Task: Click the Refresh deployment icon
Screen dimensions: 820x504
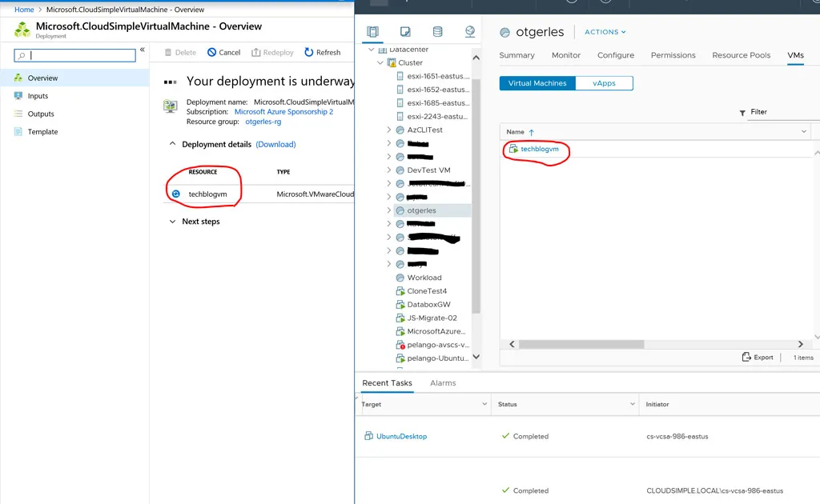Action: 309,53
